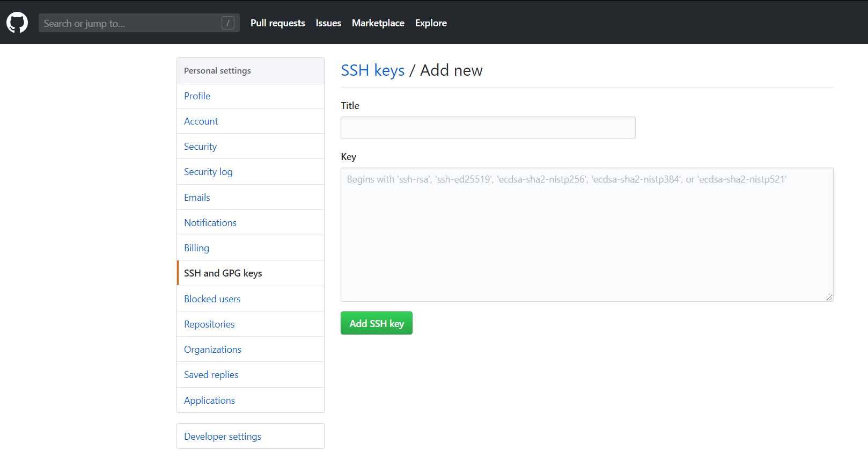Click the Key field label
868x465 pixels.
click(349, 157)
